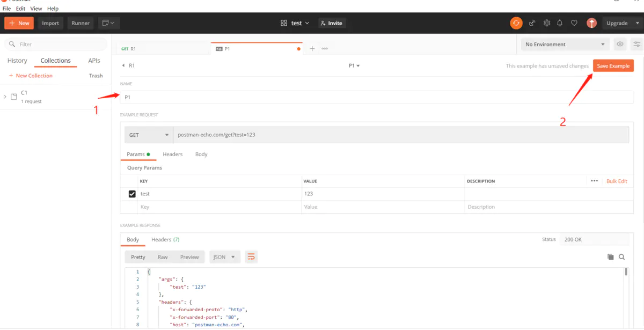The height and width of the screenshot is (330, 644).
Task: Select the Preview view
Action: click(189, 257)
